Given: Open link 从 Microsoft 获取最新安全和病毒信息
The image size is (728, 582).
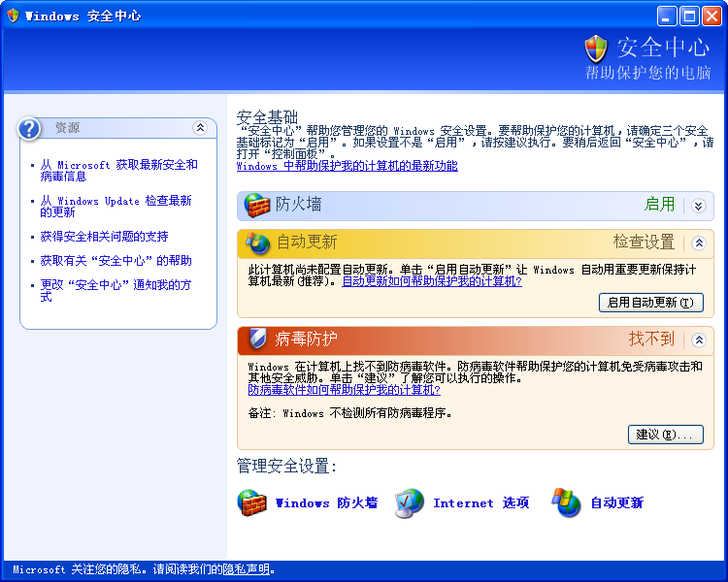Looking at the screenshot, I should click(118, 171).
